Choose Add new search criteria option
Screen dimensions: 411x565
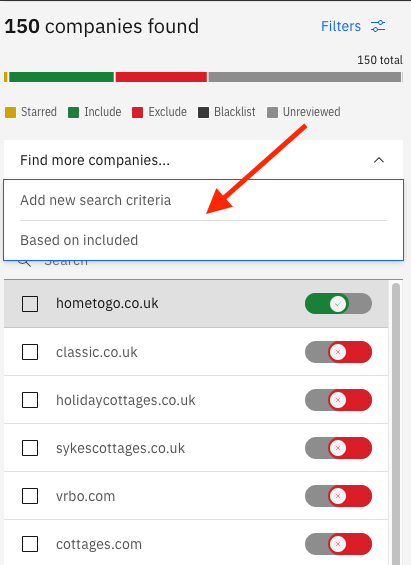[204, 200]
